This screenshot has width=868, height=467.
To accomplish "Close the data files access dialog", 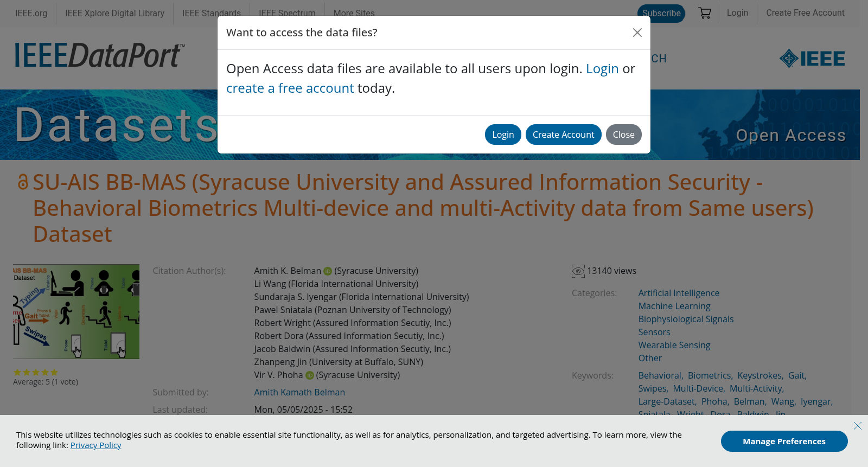I will (637, 33).
